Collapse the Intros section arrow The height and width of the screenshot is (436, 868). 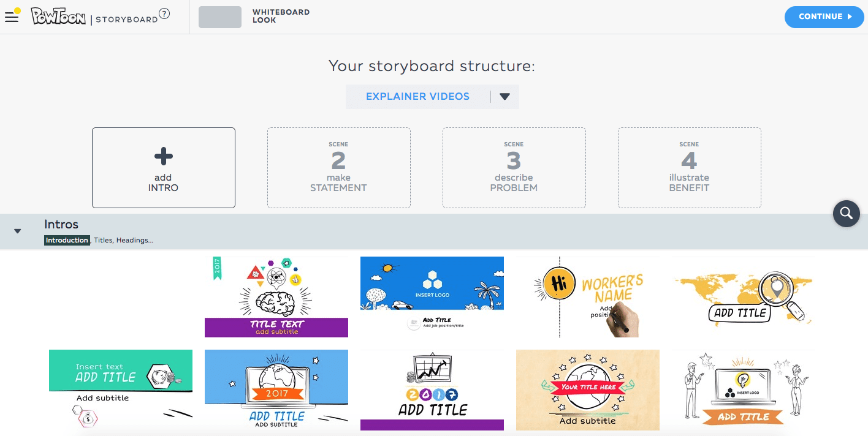(x=18, y=231)
